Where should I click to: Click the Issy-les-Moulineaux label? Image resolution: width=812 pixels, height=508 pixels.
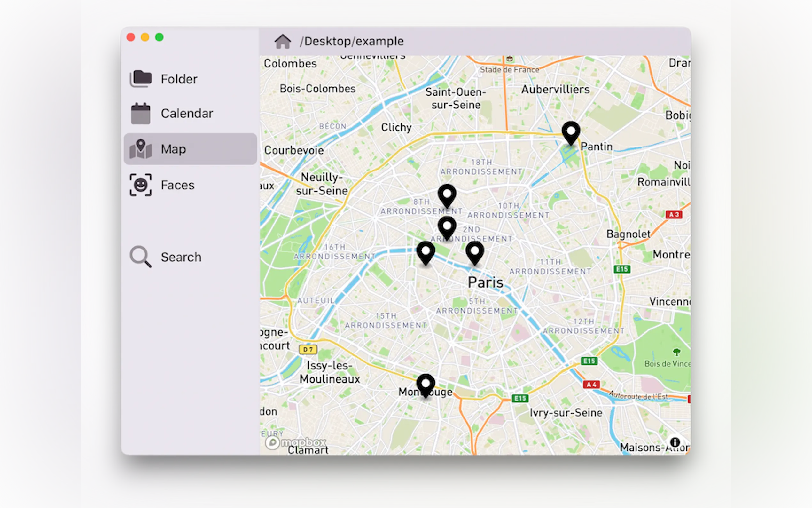click(x=330, y=372)
